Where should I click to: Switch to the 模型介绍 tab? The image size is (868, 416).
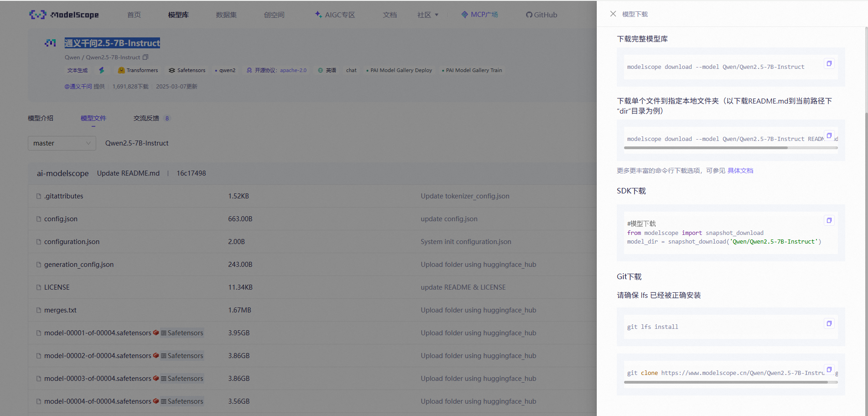[x=41, y=118]
